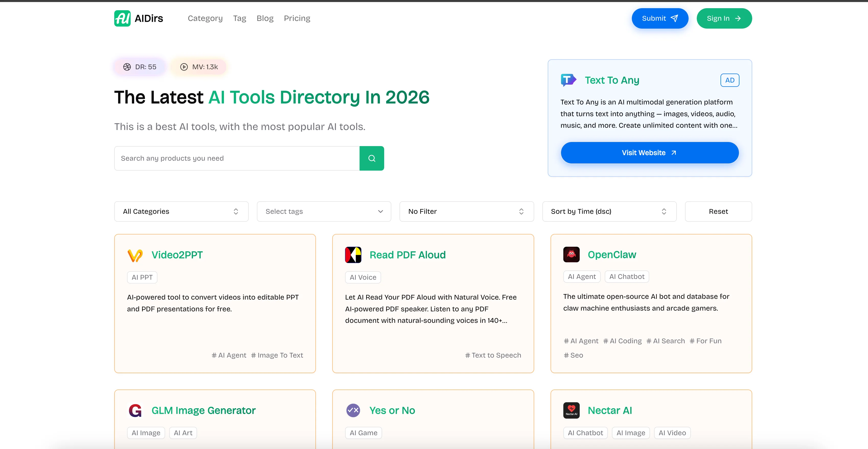The height and width of the screenshot is (449, 868).
Task: Click the OpenClaw logo icon
Action: click(572, 254)
